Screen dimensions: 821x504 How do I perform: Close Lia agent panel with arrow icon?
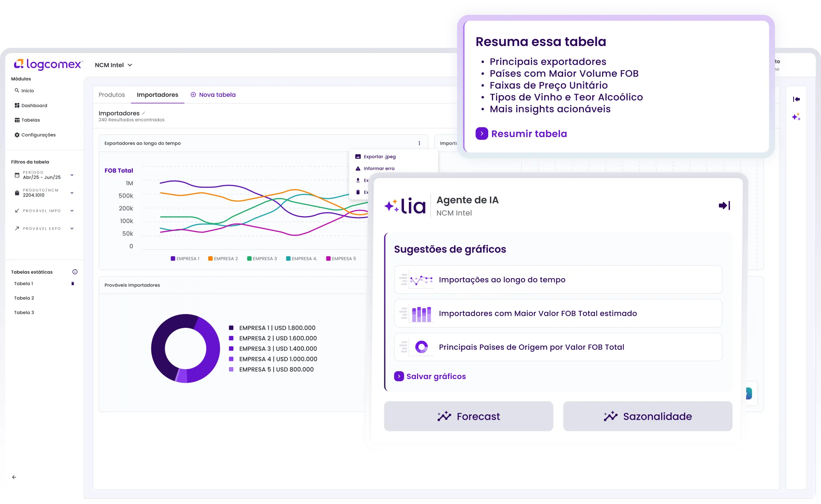pos(724,205)
